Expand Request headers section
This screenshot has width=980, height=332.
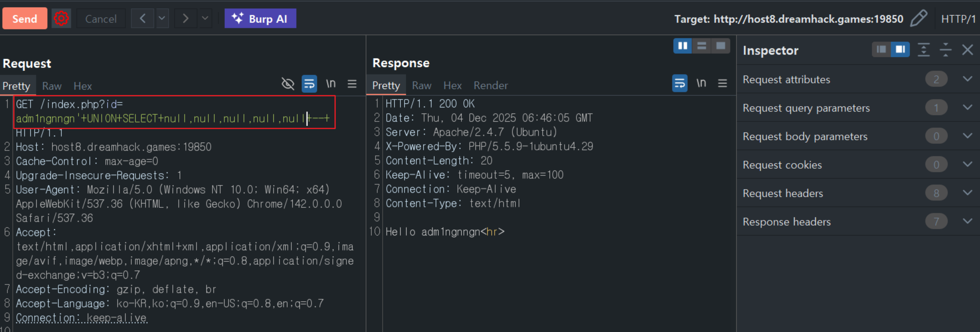(967, 193)
